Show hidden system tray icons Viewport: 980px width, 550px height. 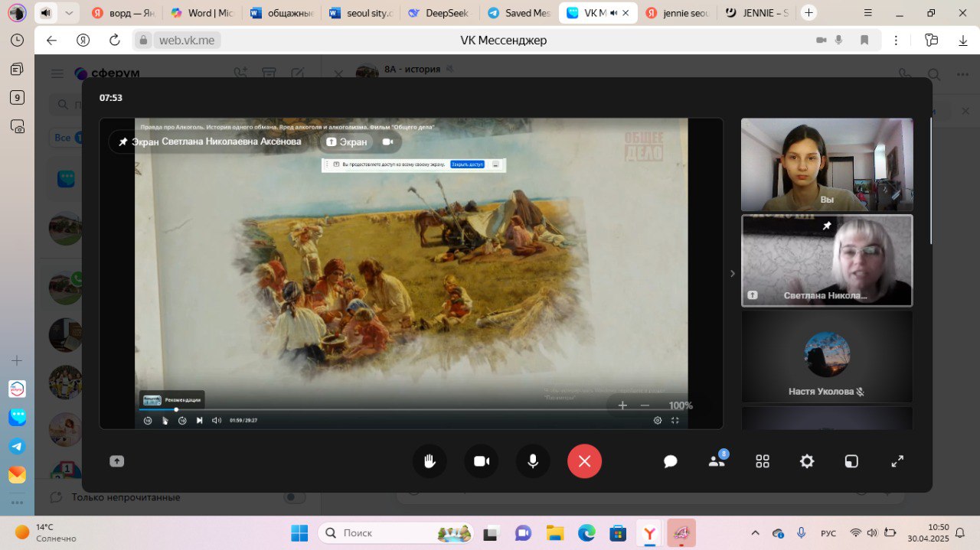coord(756,533)
